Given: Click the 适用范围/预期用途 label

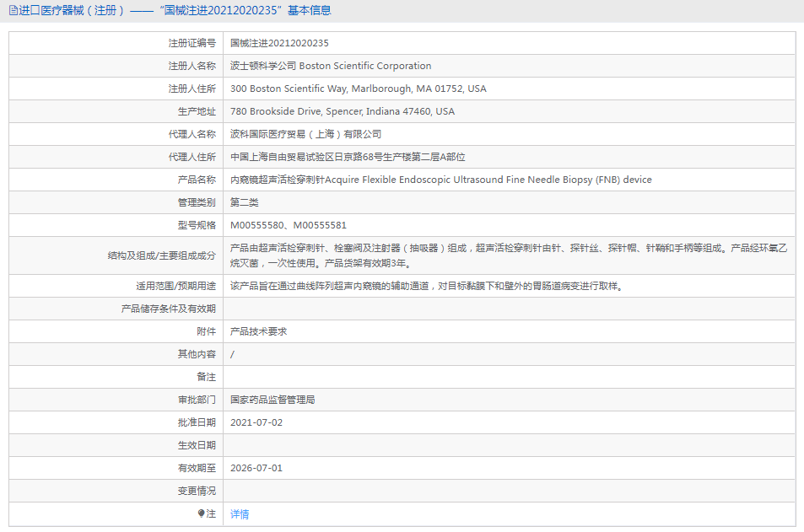Looking at the screenshot, I should pyautogui.click(x=175, y=286).
